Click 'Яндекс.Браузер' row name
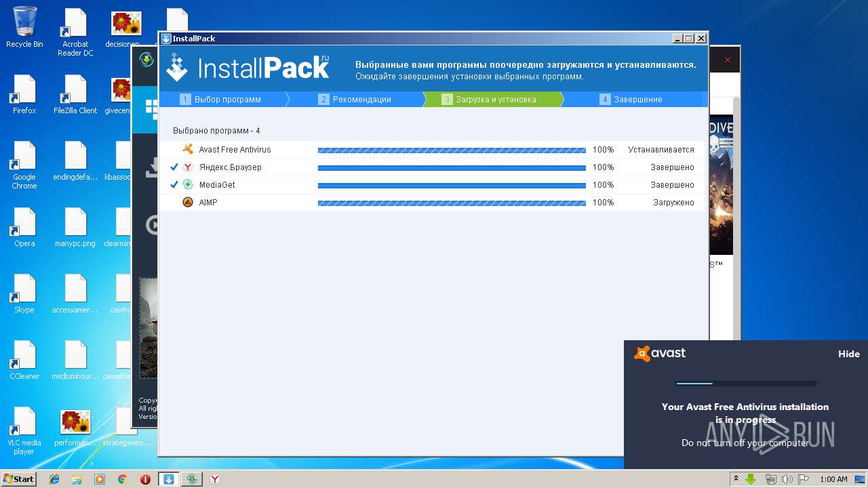The height and width of the screenshot is (488, 868). tap(230, 167)
